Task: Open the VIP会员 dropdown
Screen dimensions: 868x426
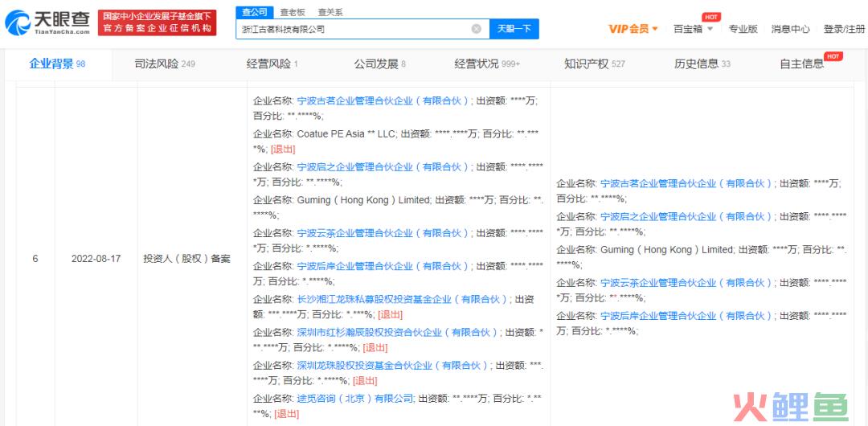Action: pyautogui.click(x=633, y=29)
